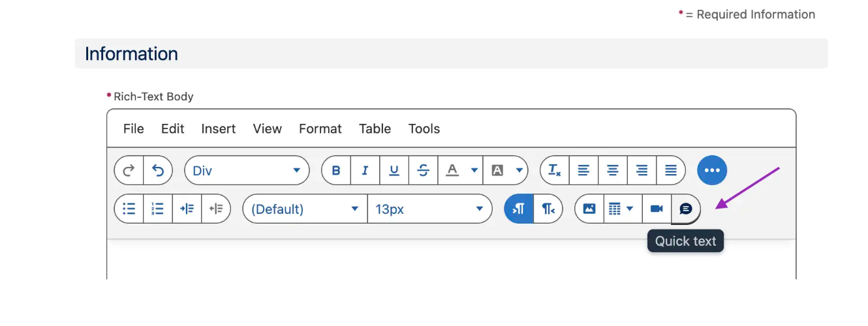868x326 pixels.
Task: Open the Div block format dropdown
Action: tap(247, 171)
